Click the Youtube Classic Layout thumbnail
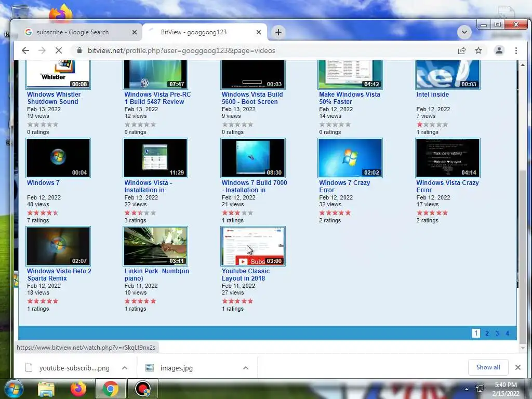The width and height of the screenshot is (532, 399). pyautogui.click(x=253, y=246)
